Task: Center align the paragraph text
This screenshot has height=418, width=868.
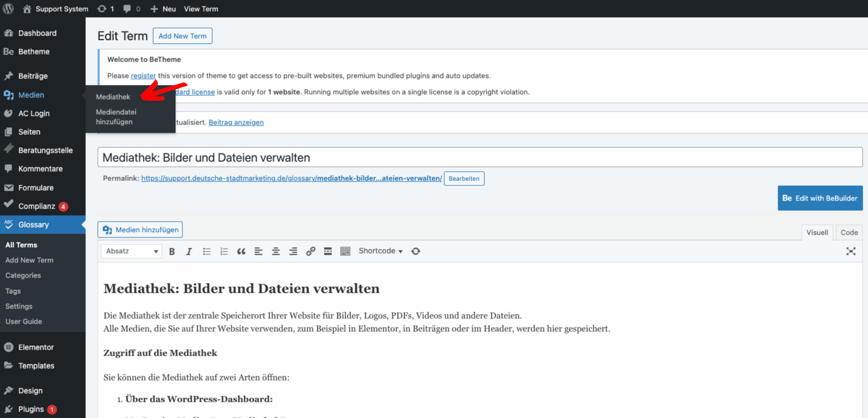Action: click(x=276, y=251)
